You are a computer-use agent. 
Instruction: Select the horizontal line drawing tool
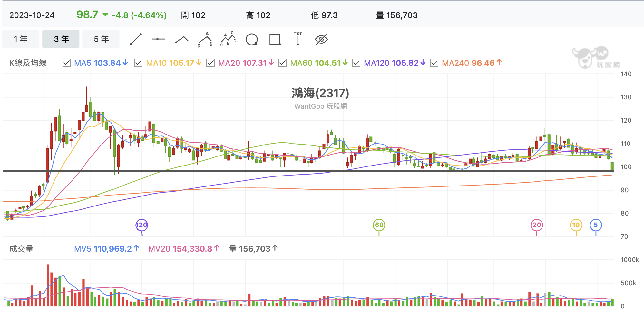(159, 39)
